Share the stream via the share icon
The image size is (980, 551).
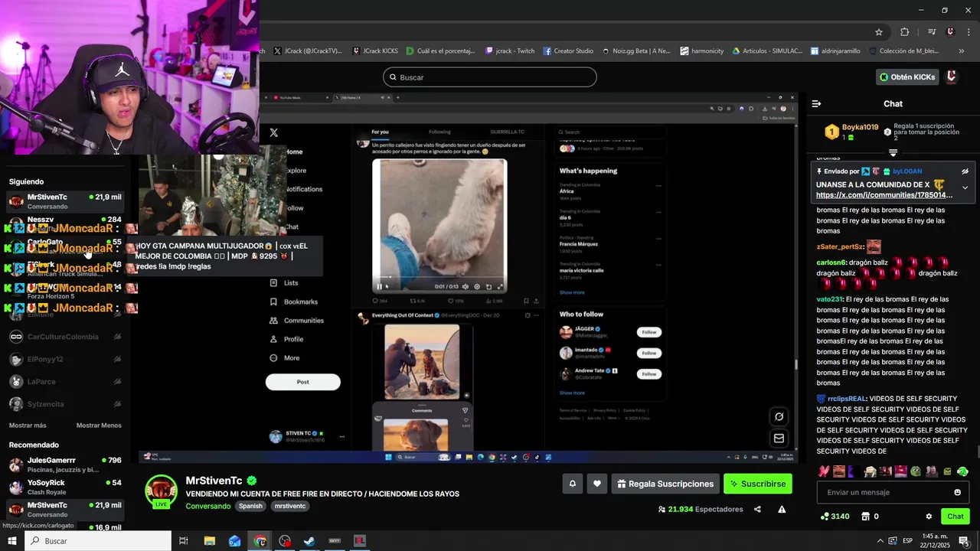(x=757, y=509)
